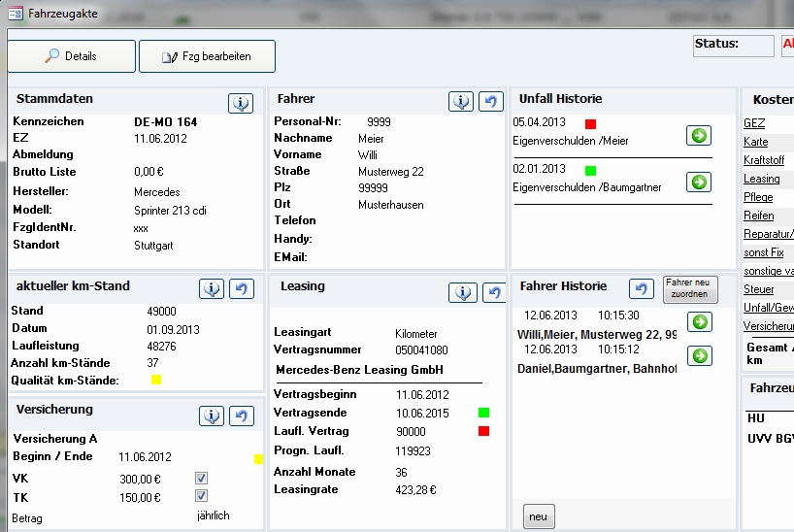The height and width of the screenshot is (532, 794).
Task: Select Modell value Sprinter 213 cdi
Action: 170,211
